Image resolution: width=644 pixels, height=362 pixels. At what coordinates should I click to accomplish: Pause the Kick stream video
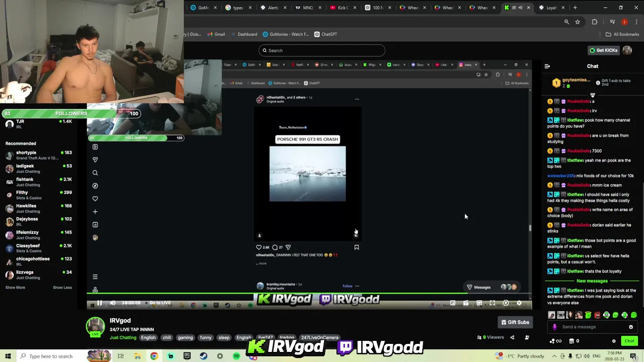(100, 303)
